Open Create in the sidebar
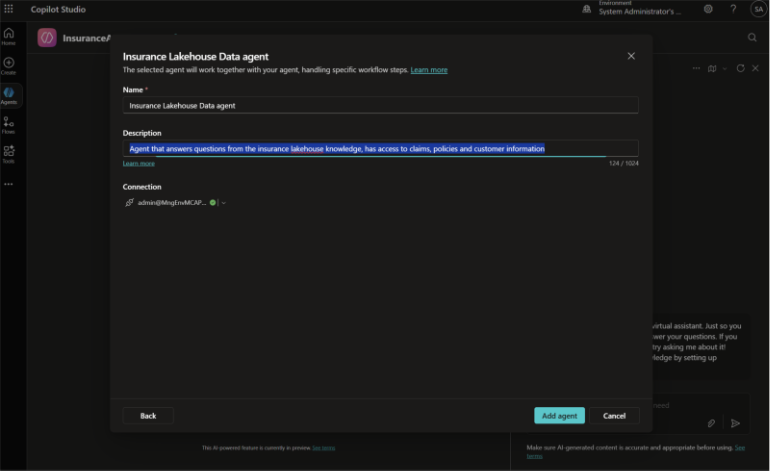Screen dimensions: 771x471 click(8, 66)
